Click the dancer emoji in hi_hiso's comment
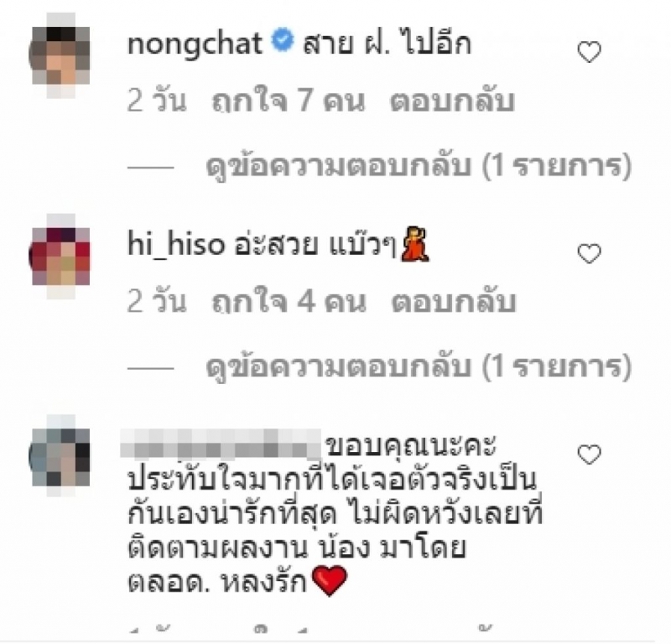 pos(414,244)
